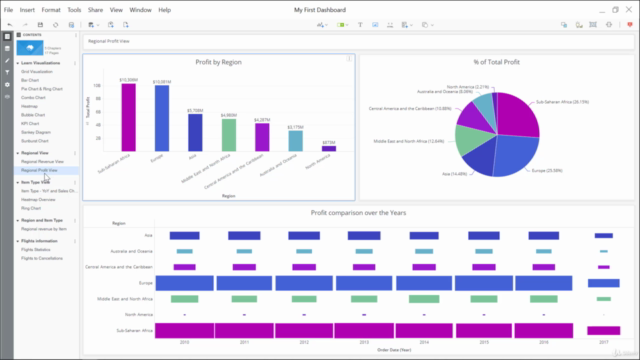Select the Europe 2010 block in Profit comparison
640x360 pixels.
click(x=184, y=283)
